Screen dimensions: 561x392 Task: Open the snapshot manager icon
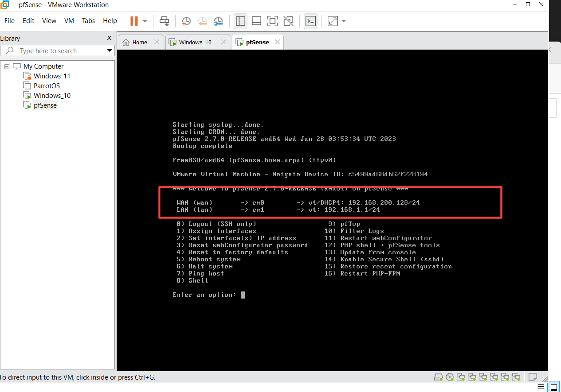pos(219,21)
